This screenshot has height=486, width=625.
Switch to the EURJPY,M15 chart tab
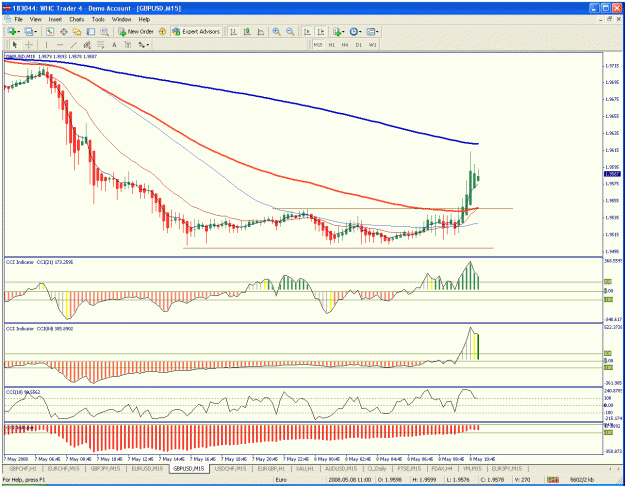tap(507, 469)
